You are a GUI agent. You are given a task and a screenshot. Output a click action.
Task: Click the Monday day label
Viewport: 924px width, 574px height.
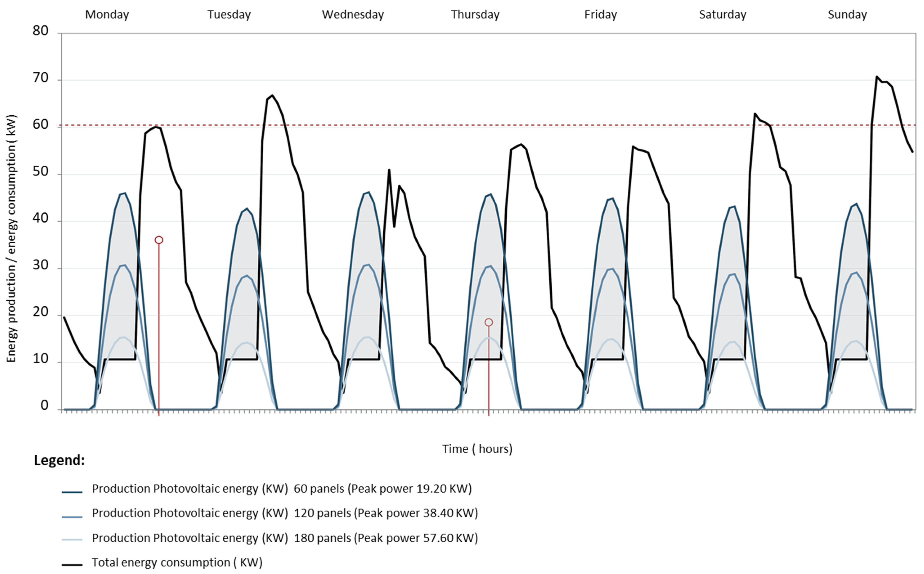107,14
